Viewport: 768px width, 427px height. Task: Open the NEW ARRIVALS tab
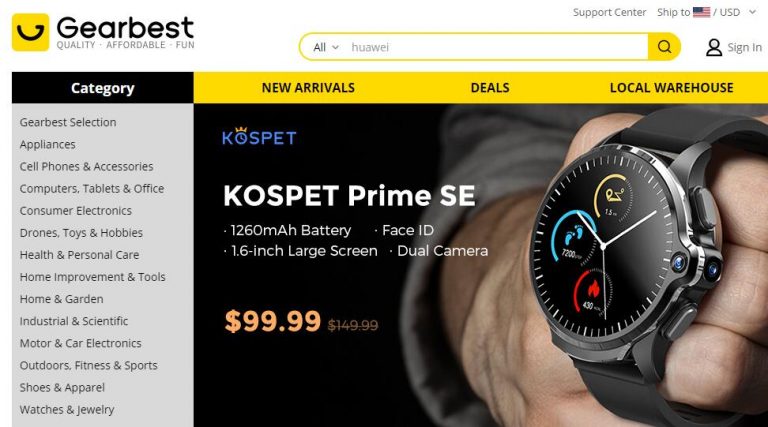point(308,88)
